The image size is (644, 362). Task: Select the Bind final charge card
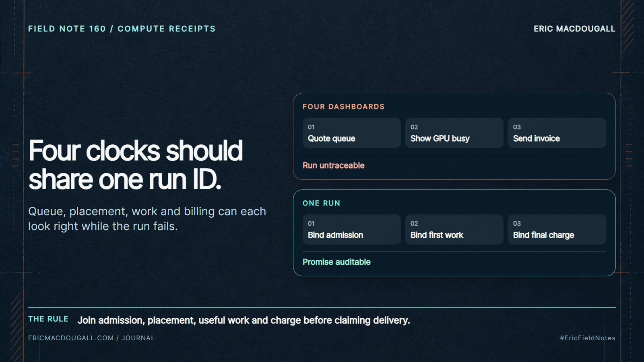click(x=557, y=229)
